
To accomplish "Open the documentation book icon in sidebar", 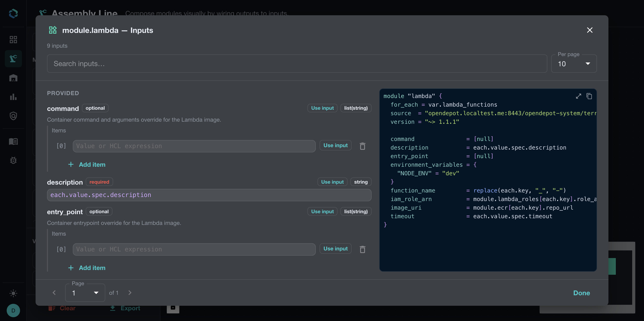I will (13, 141).
